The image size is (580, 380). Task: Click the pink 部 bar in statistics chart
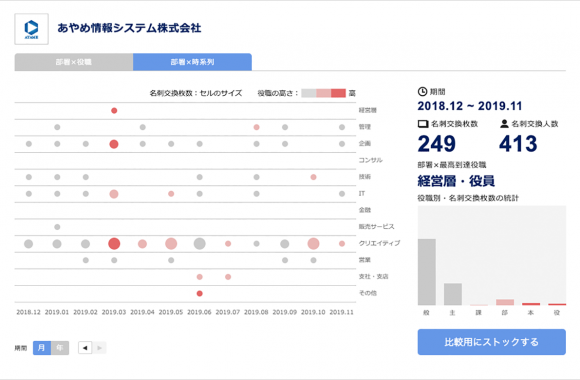pyautogui.click(x=505, y=302)
